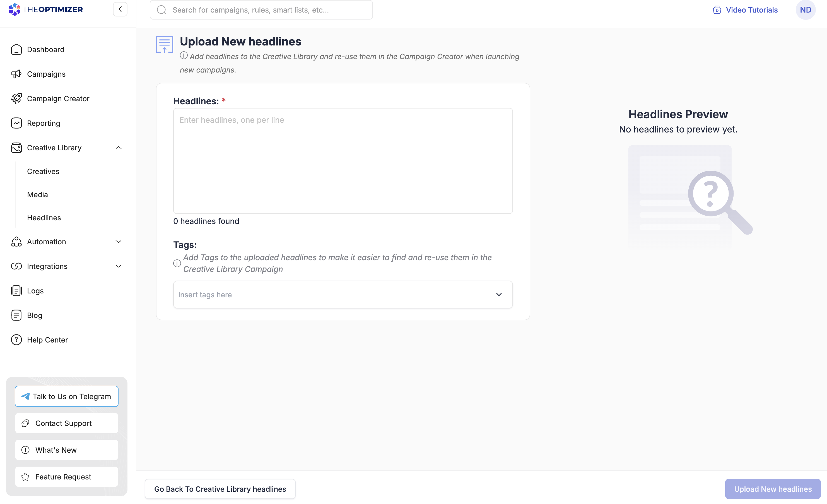The height and width of the screenshot is (504, 827).
Task: Expand the Automation menu chevron
Action: coord(119,242)
